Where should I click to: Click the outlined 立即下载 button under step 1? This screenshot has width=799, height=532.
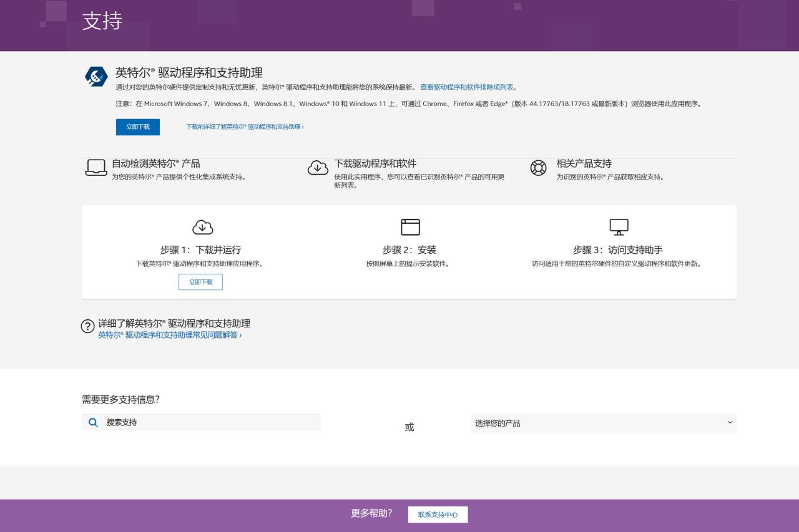(x=200, y=282)
